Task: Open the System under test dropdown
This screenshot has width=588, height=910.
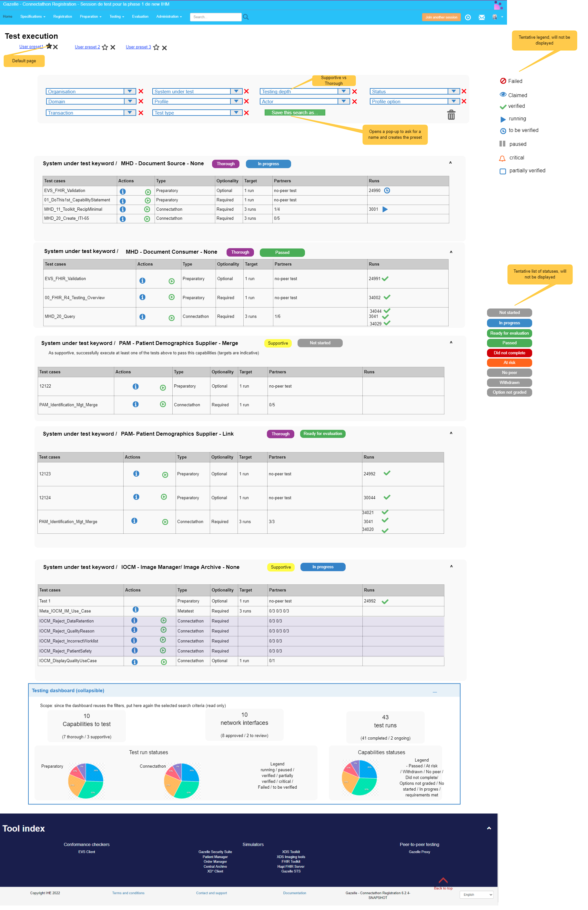Action: [198, 91]
